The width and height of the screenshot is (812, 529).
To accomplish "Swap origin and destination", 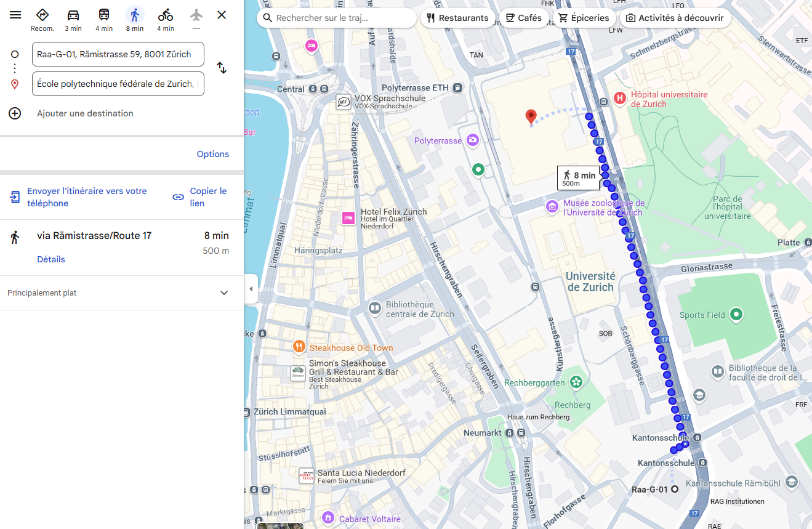I will 222,68.
